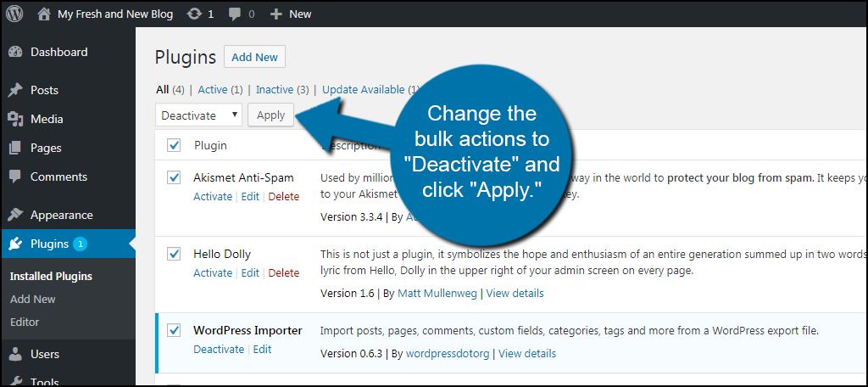The height and width of the screenshot is (387, 868).
Task: Click the Version 1.6 text
Action: click(347, 294)
